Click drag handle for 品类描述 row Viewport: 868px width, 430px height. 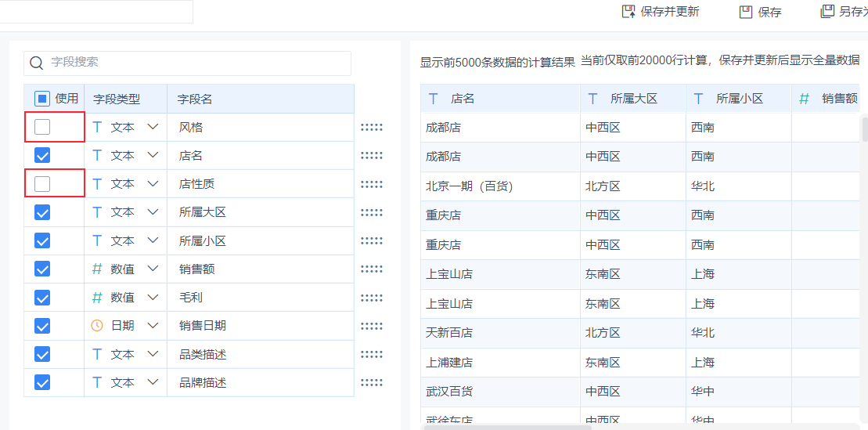372,354
